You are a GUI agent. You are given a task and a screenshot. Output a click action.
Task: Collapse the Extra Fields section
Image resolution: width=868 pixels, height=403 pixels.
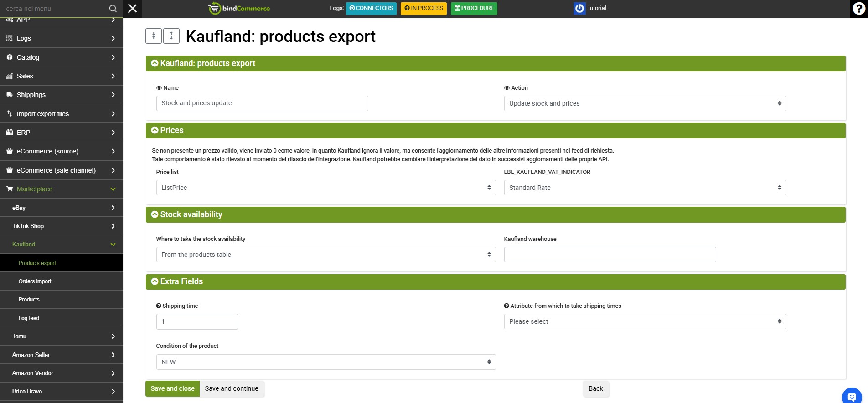pos(496,281)
